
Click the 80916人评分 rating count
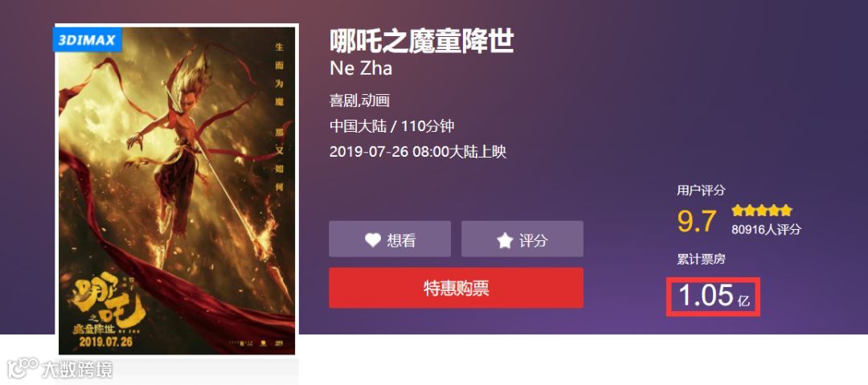point(766,229)
